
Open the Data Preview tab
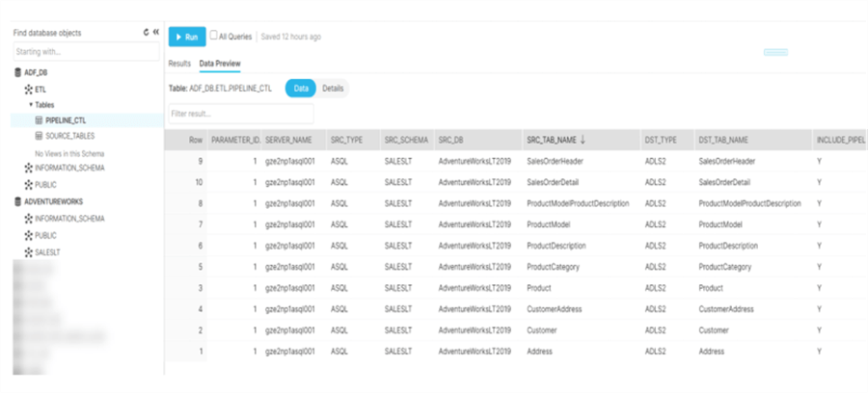(220, 64)
